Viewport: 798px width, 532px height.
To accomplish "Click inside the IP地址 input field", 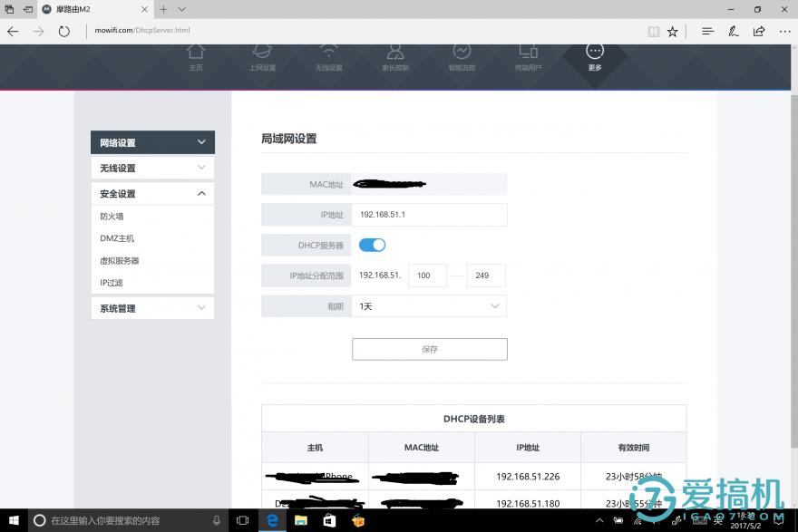I will 429,215.
